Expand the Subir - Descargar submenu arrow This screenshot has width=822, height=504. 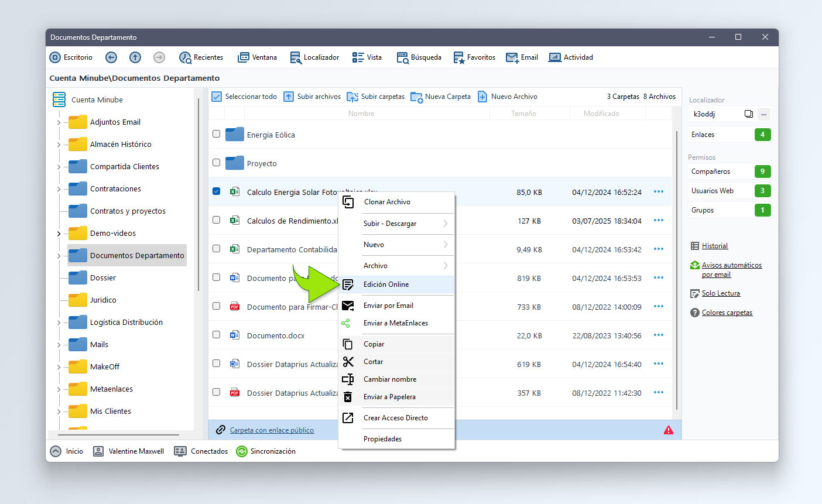tap(446, 224)
